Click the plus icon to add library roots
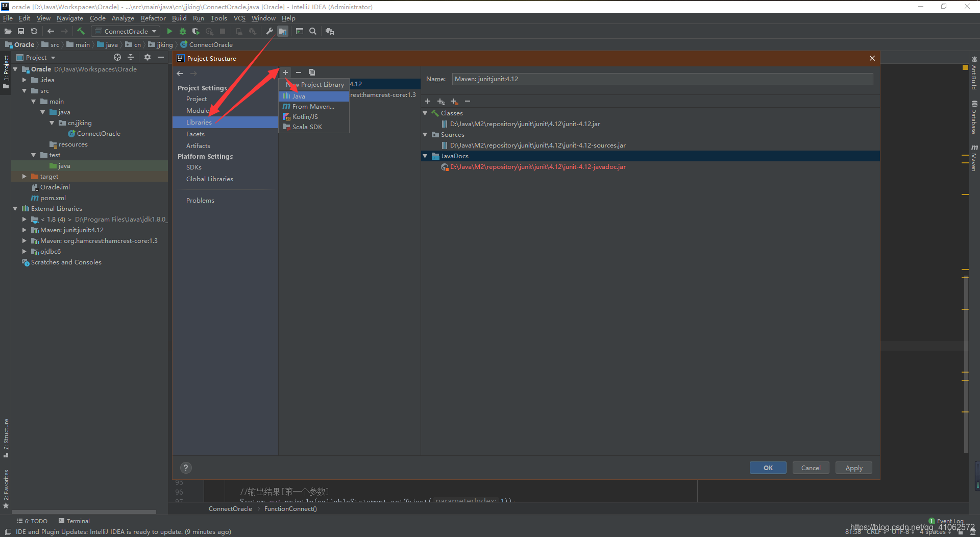This screenshot has width=980, height=537. pyautogui.click(x=428, y=101)
